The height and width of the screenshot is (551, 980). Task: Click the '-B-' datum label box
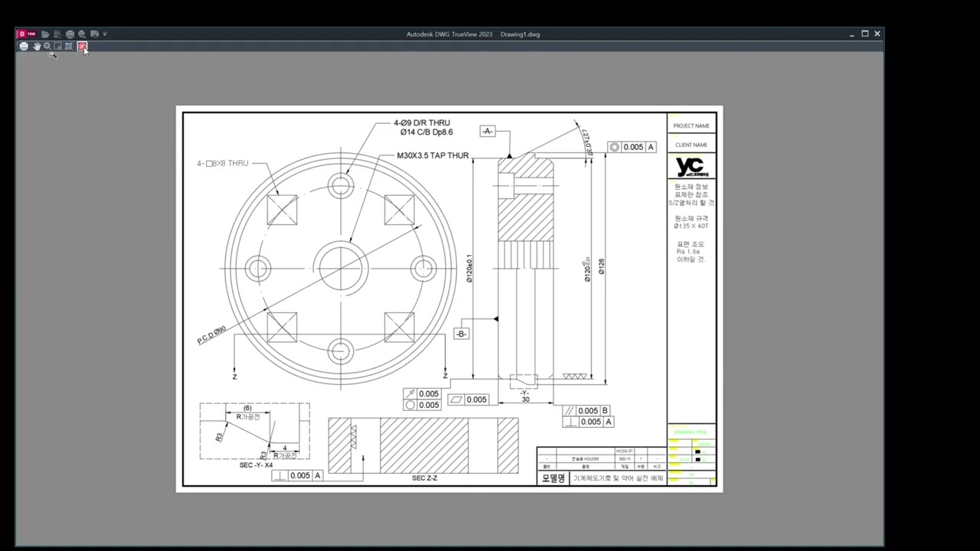tap(461, 334)
